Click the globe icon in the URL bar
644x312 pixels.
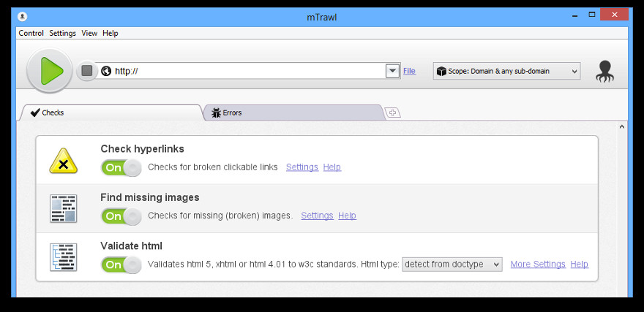[x=106, y=71]
